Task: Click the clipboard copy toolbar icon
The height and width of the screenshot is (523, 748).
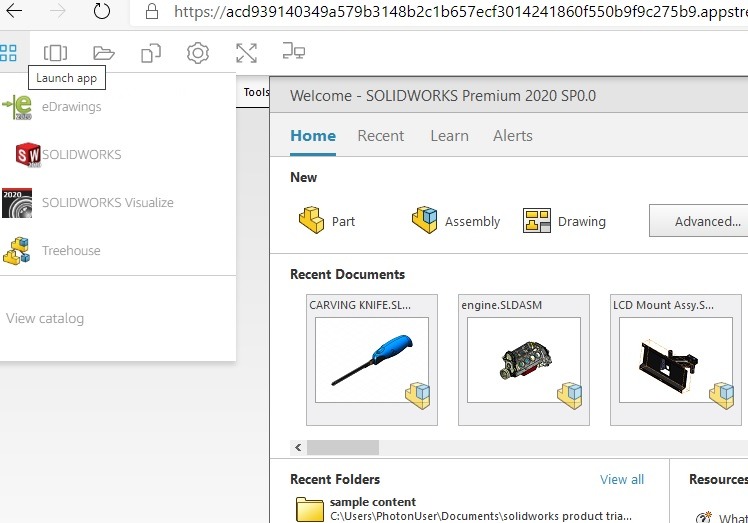Action: coord(151,53)
